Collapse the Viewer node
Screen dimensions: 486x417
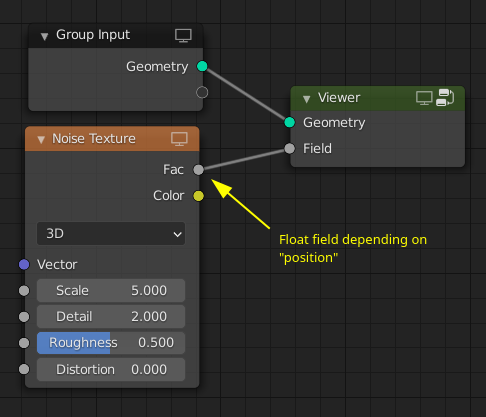(307, 99)
